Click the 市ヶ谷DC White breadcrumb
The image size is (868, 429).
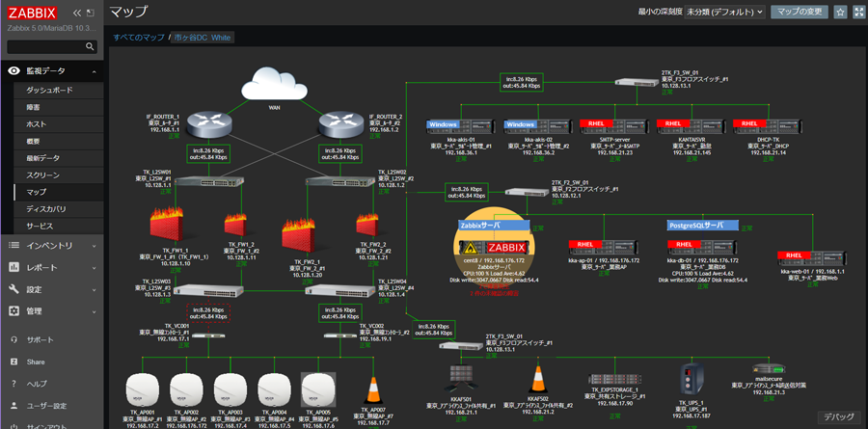pyautogui.click(x=203, y=38)
